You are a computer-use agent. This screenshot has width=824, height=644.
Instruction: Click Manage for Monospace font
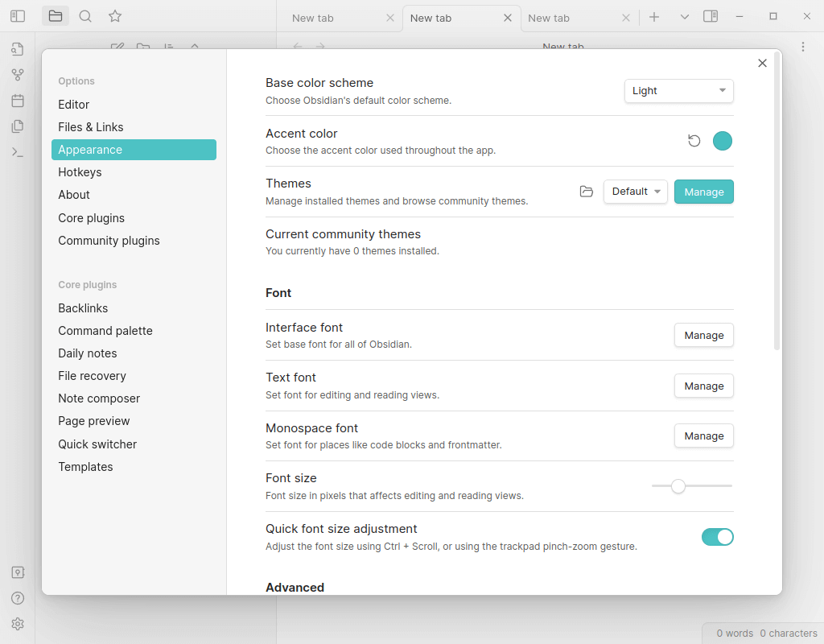(x=703, y=436)
